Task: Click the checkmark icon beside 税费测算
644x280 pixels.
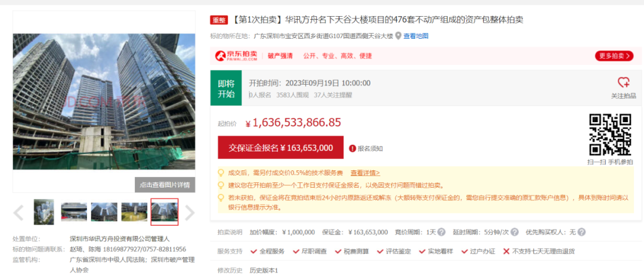Action: click(x=338, y=251)
